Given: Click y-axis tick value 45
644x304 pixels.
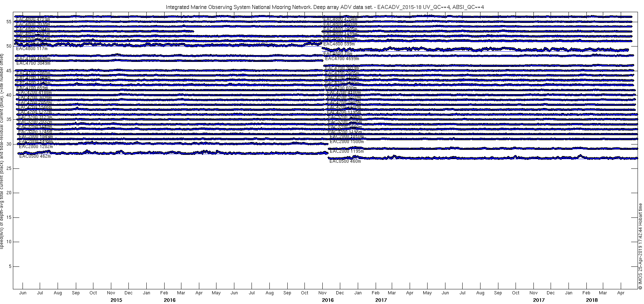Looking at the screenshot, I should point(9,70).
